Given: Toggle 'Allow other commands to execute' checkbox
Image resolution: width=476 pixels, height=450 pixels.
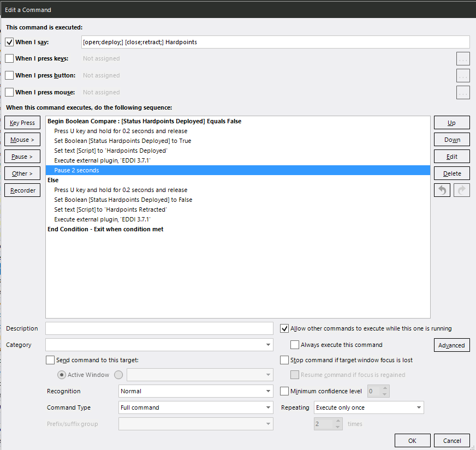Looking at the screenshot, I should pos(284,328).
